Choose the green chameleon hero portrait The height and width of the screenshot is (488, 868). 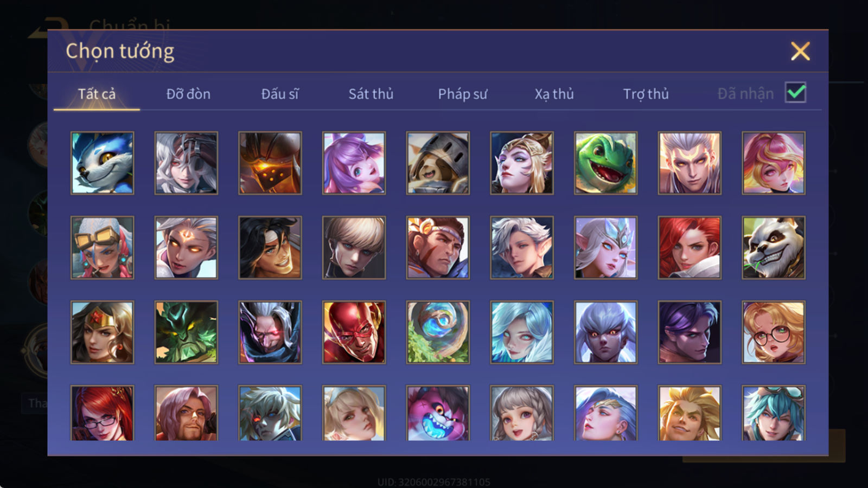(605, 163)
